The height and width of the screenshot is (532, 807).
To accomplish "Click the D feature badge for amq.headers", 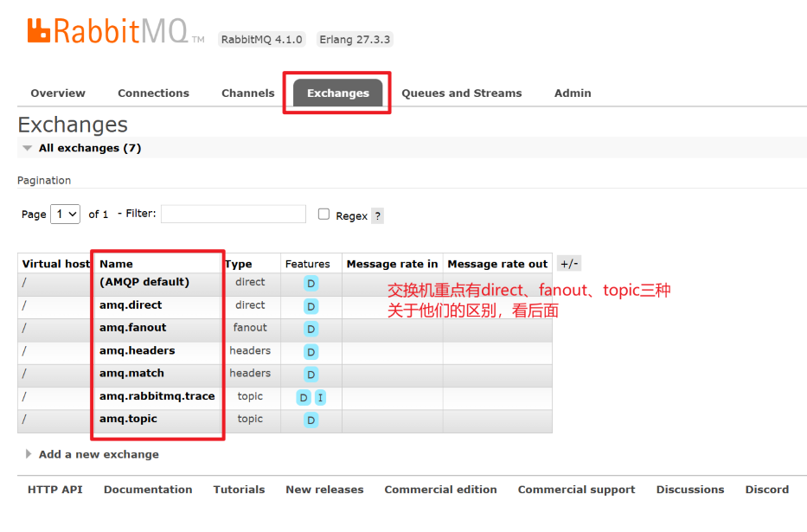I will point(311,352).
